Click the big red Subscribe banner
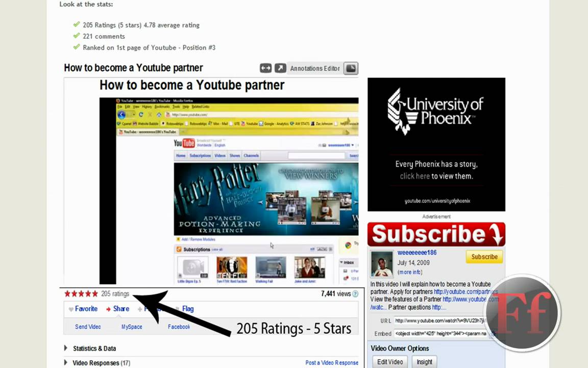This screenshot has width=588, height=368. 436,234
